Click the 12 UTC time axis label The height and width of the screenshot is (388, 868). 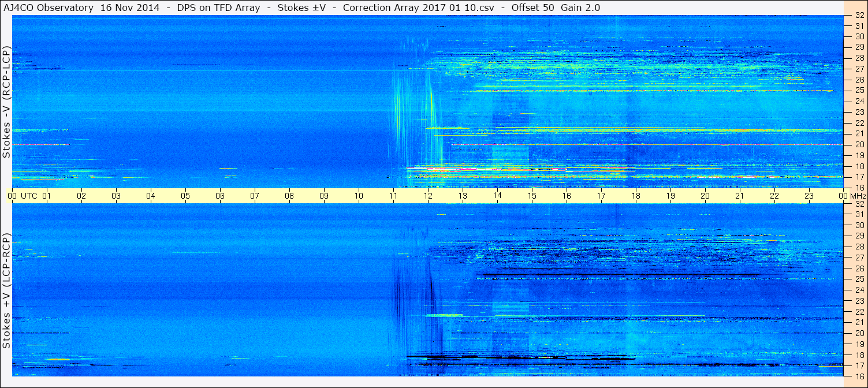428,196
